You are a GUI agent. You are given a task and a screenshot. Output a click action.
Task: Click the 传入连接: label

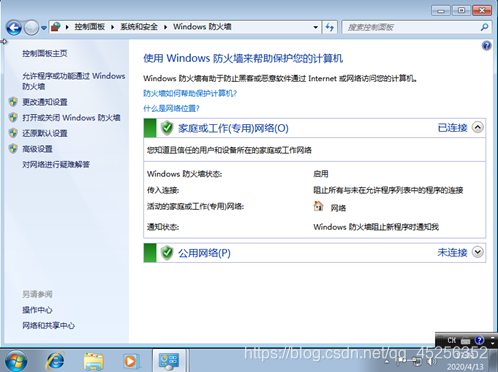(163, 190)
